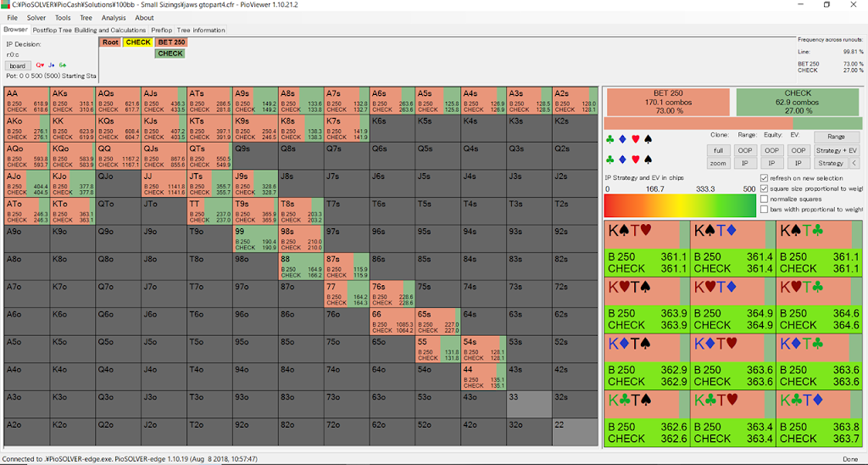Select the Root node in action line
Viewport: 868px width, 465px height.
(x=110, y=42)
